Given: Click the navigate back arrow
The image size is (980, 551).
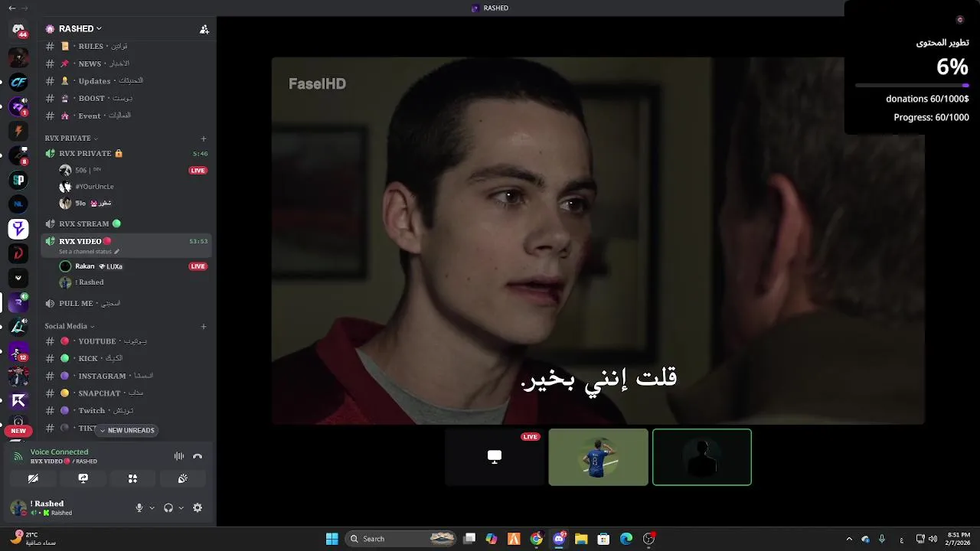Looking at the screenshot, I should [x=11, y=8].
